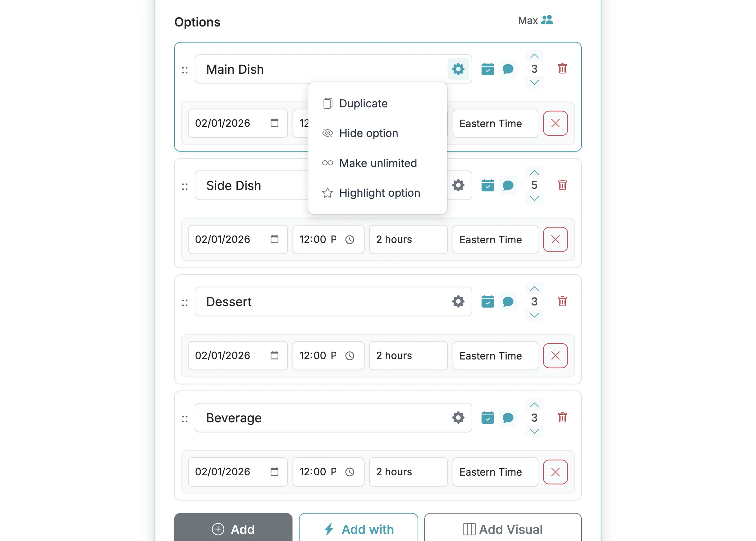Enable Make unlimited for Main Dish
Viewport: 756px width, 541px height.
pos(378,163)
